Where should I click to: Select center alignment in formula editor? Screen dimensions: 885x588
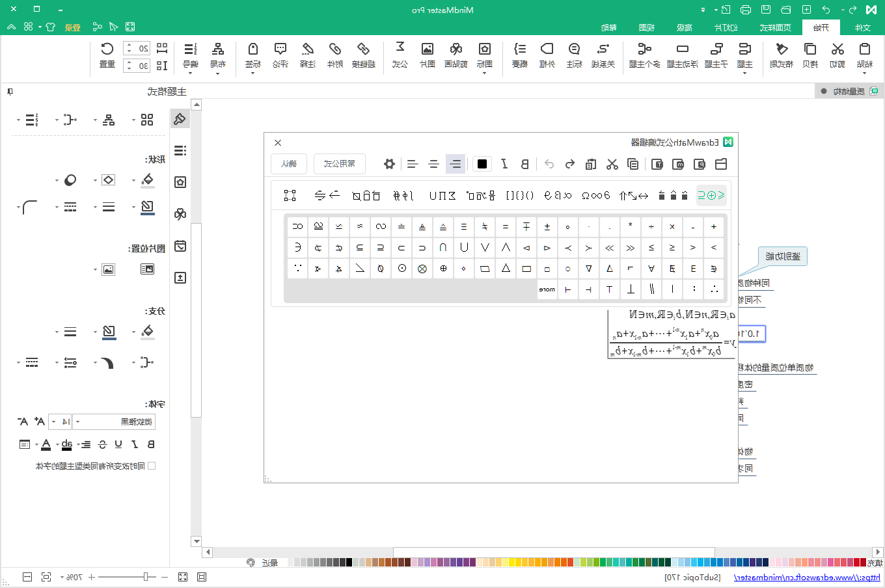[433, 164]
